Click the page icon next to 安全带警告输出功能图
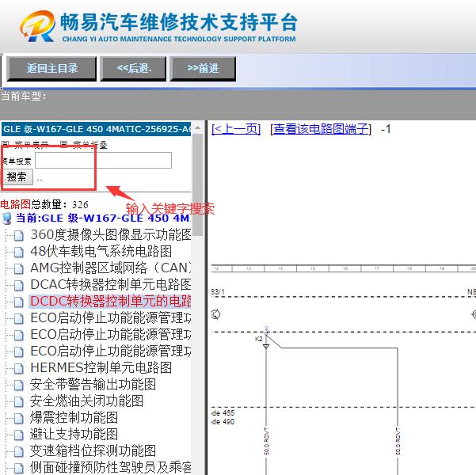476x475 pixels. pos(19,386)
